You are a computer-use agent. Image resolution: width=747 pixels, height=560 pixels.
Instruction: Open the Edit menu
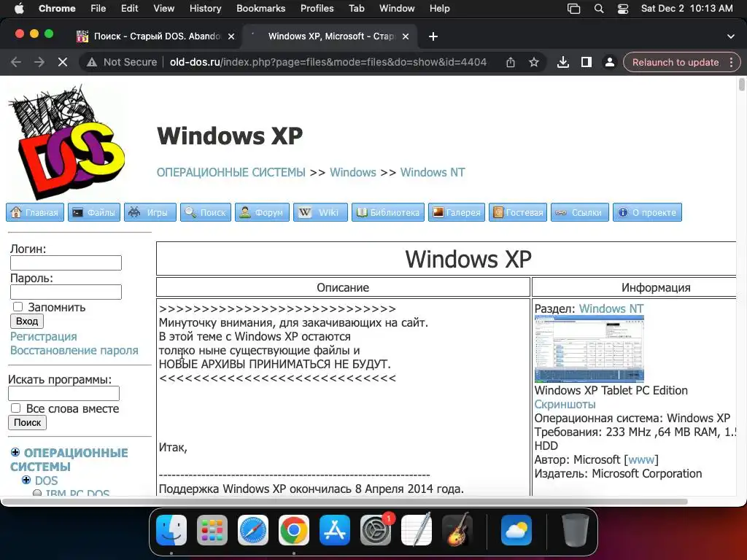[x=130, y=9]
